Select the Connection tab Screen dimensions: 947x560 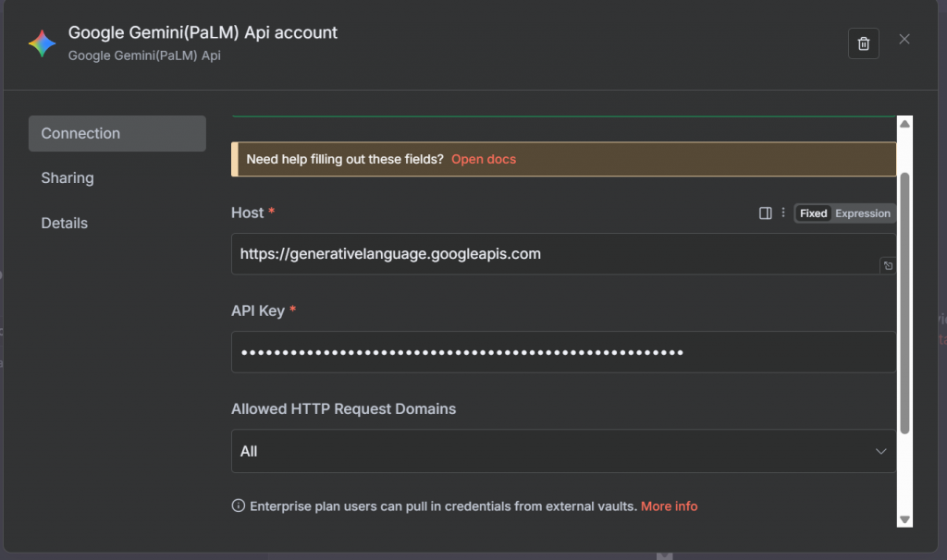pos(117,133)
